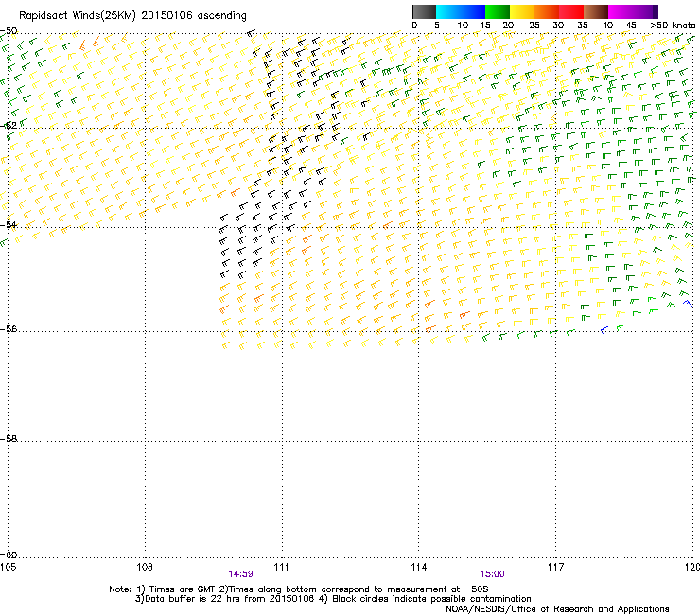Click the '117' longitude axis label
Image resolution: width=700 pixels, height=615 pixels.
click(555, 567)
